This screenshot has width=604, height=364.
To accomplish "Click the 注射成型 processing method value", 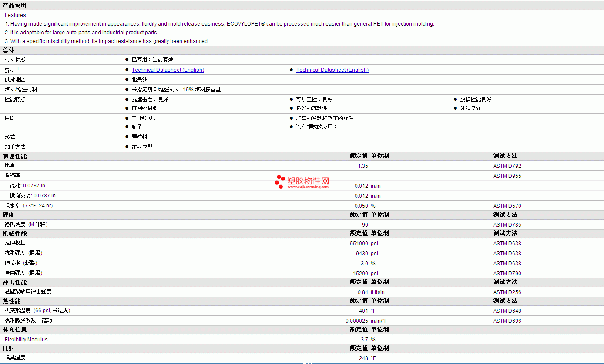I will pos(142,147).
